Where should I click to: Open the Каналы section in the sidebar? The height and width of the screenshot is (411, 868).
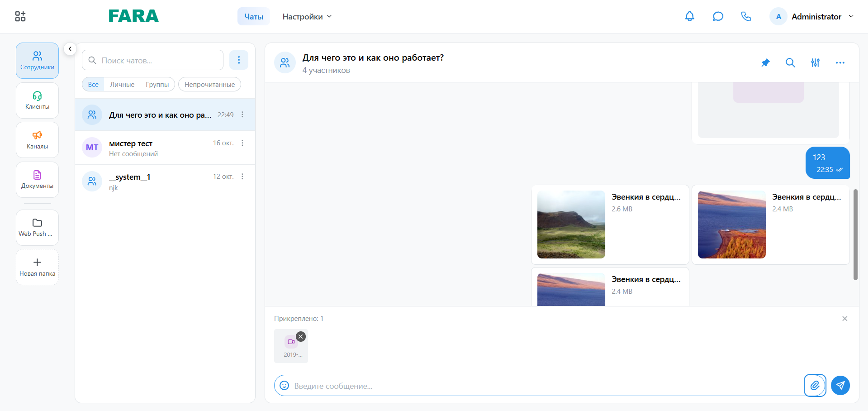[37, 140]
